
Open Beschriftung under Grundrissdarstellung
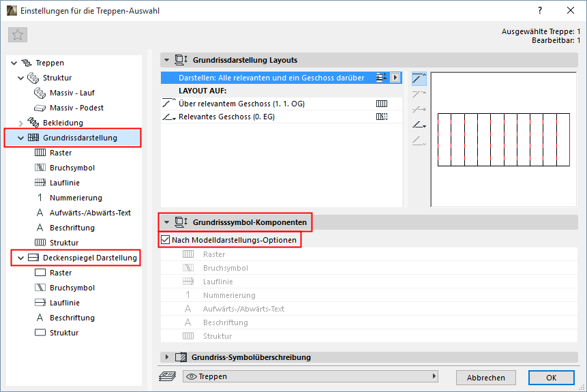[72, 228]
